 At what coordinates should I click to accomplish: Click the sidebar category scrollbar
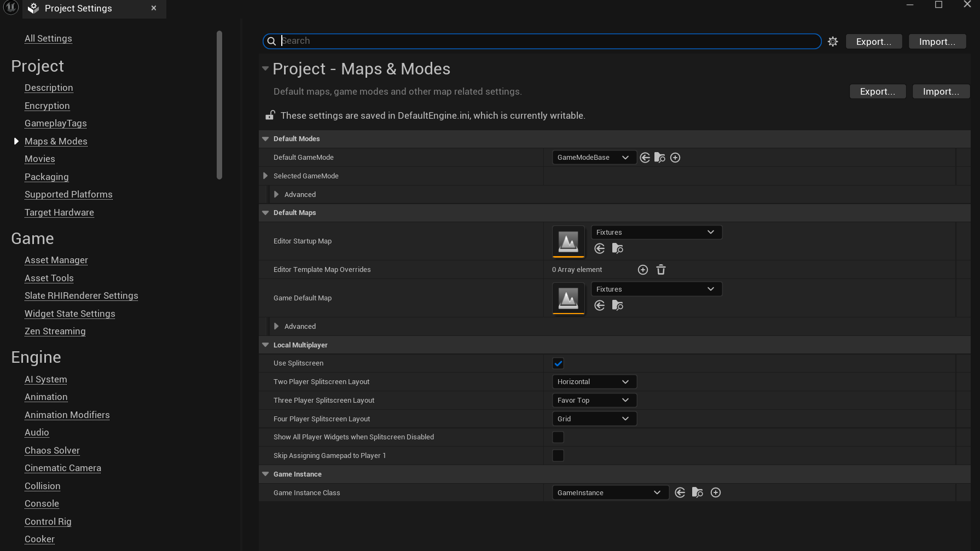(219, 105)
